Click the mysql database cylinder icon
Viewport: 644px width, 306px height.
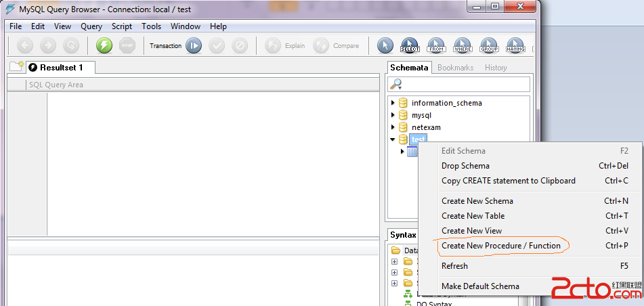point(403,115)
